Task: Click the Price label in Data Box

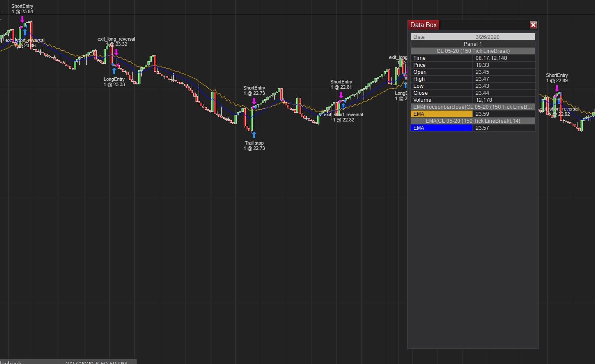Action: tap(420, 65)
